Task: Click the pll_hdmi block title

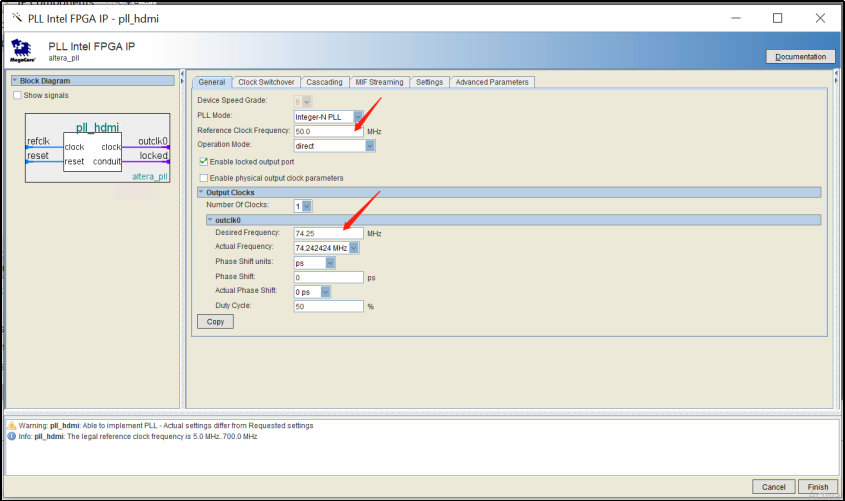Action: [x=98, y=128]
